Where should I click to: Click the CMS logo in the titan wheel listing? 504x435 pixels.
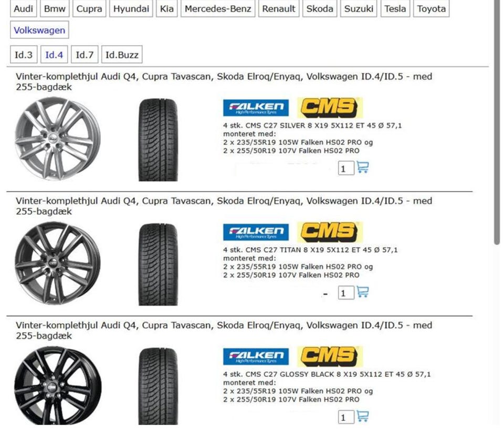pos(330,232)
